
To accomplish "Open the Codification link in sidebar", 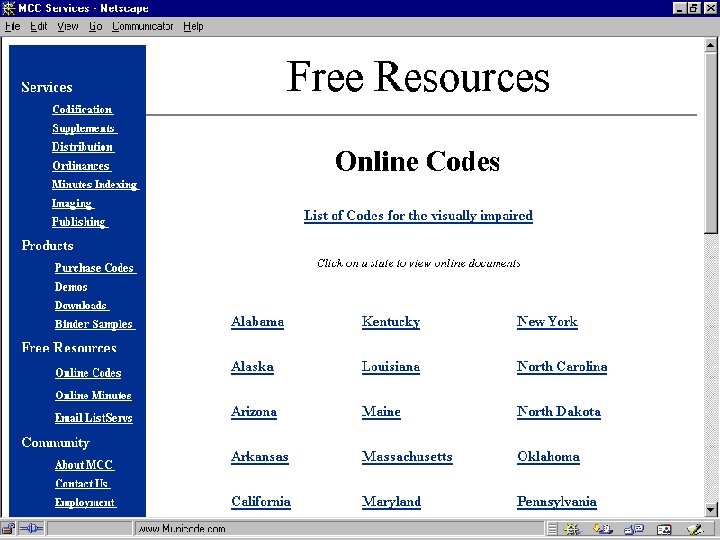I will tap(83, 109).
